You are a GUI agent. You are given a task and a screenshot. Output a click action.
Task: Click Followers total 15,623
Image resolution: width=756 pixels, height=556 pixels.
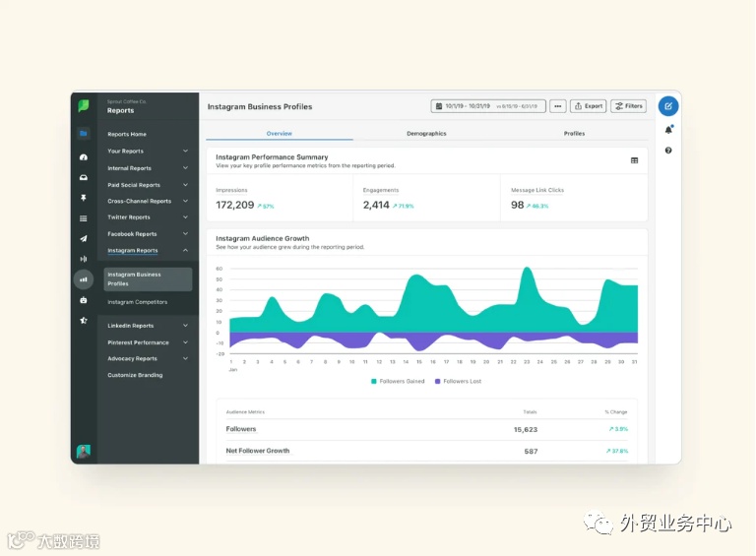pyautogui.click(x=526, y=429)
